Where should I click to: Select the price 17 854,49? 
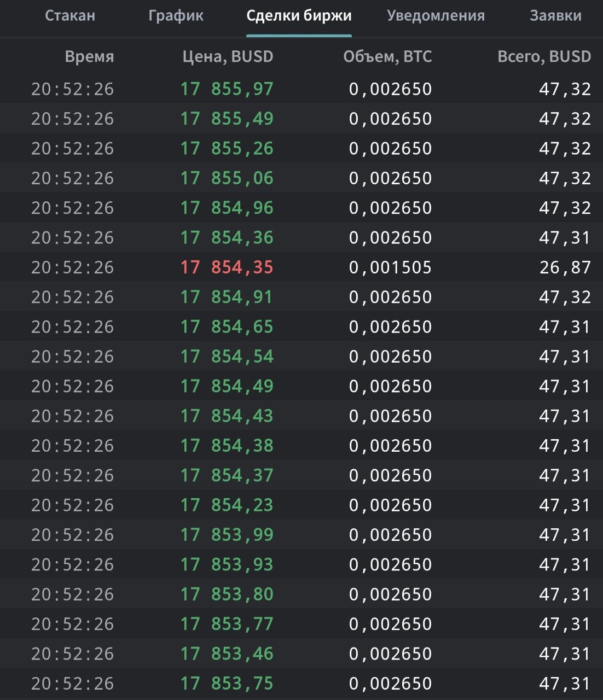click(x=227, y=386)
